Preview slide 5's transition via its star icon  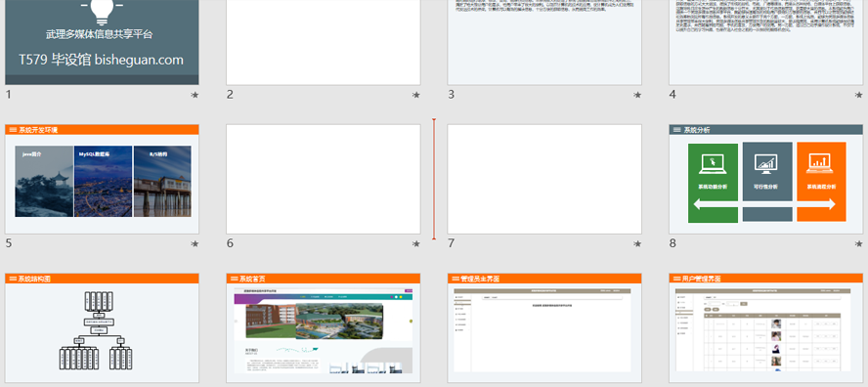click(x=195, y=243)
